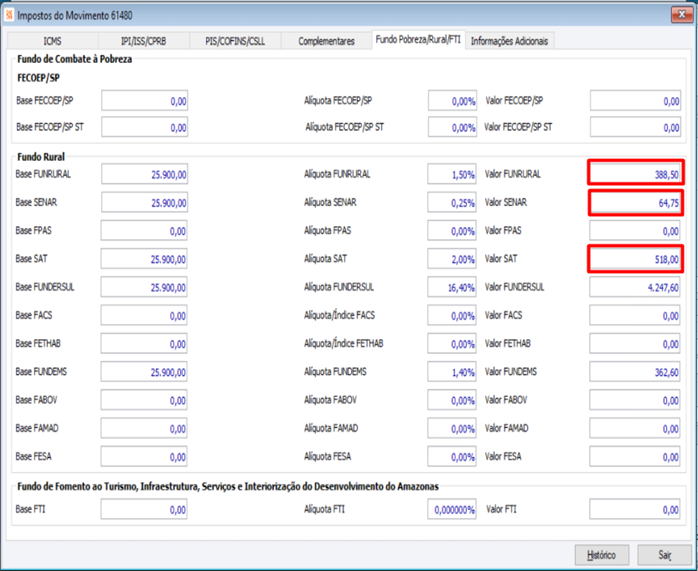Focus the Alíquota FABOV field
The height and width of the screenshot is (571, 698).
pos(452,400)
